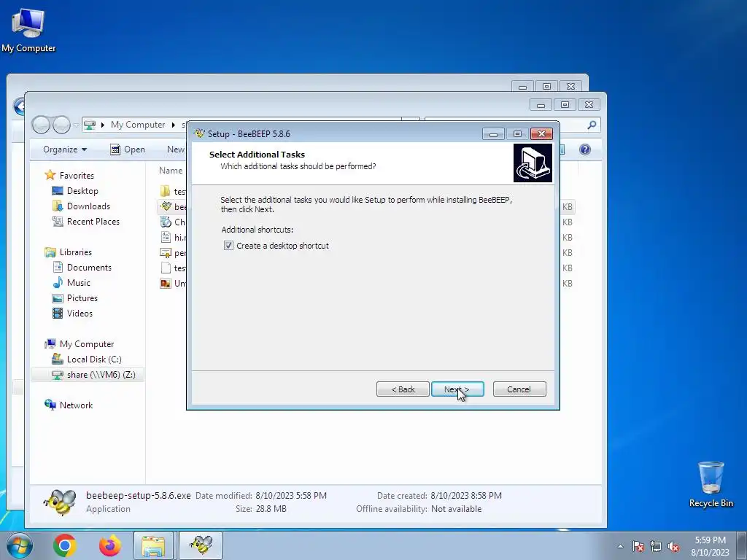
Task: Click bee icon in setup title bar
Action: tap(200, 133)
